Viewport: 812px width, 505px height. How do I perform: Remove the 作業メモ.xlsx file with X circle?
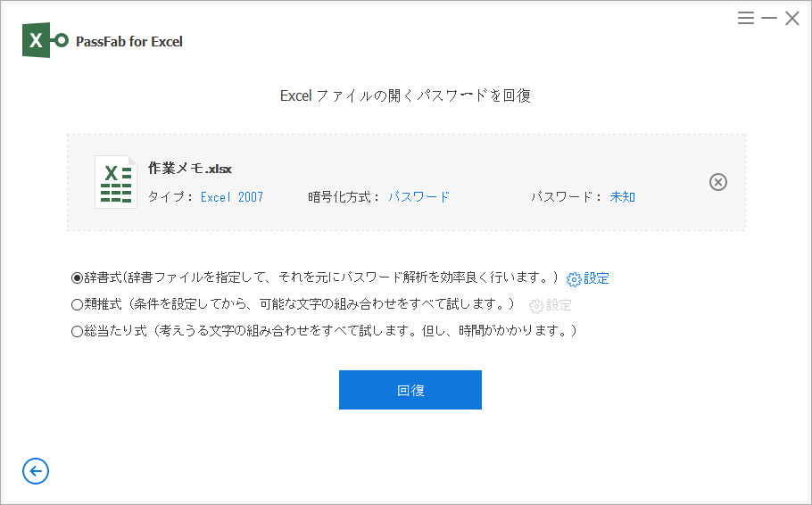pyautogui.click(x=717, y=182)
